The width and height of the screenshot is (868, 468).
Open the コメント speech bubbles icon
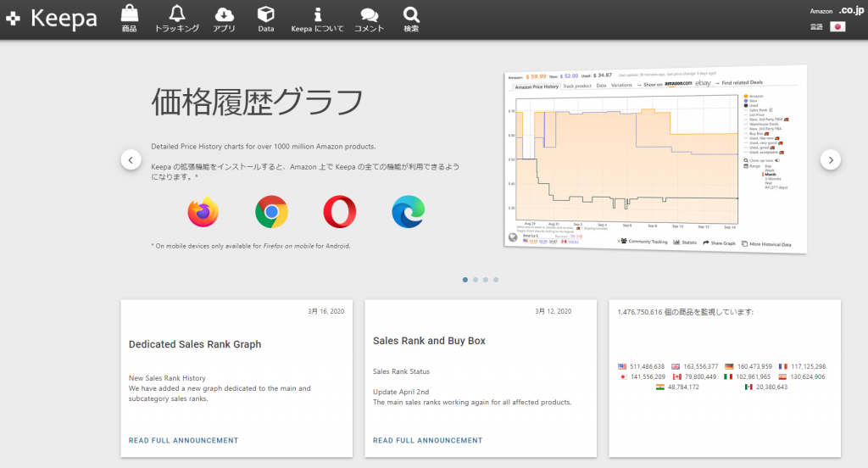click(x=369, y=14)
